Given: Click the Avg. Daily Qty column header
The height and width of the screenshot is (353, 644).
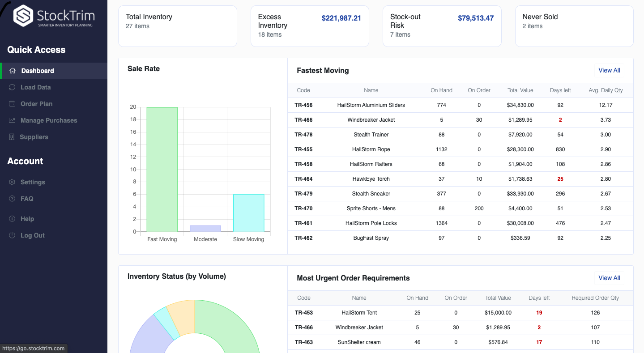Looking at the screenshot, I should [606, 90].
